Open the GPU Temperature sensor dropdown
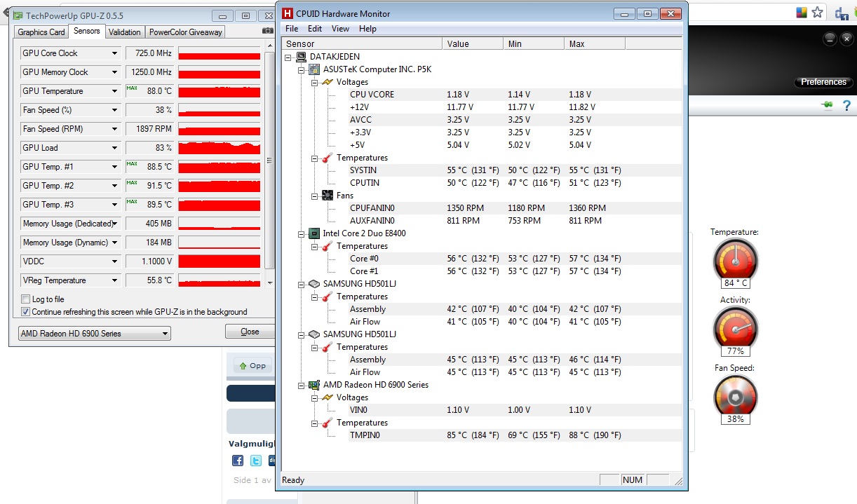Viewport: 857px width, 504px height. click(114, 91)
